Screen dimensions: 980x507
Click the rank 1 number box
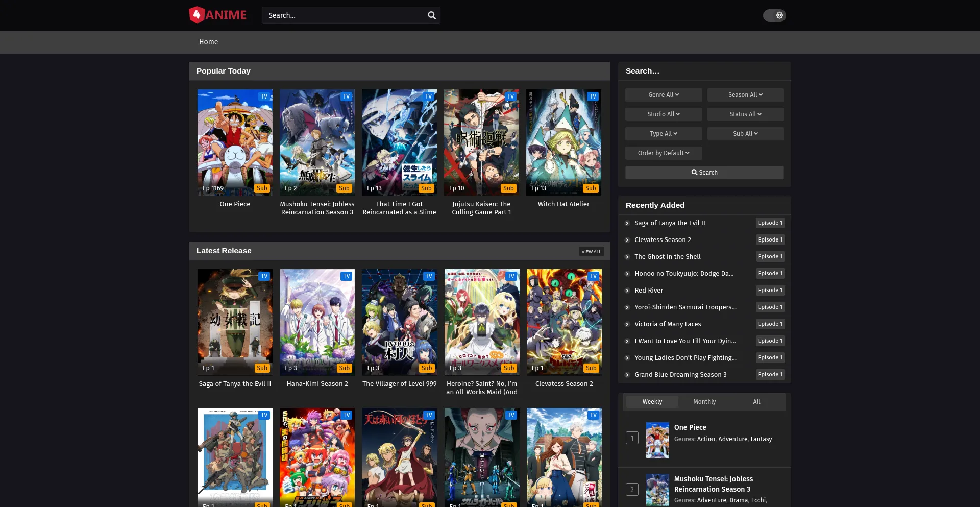click(x=632, y=438)
